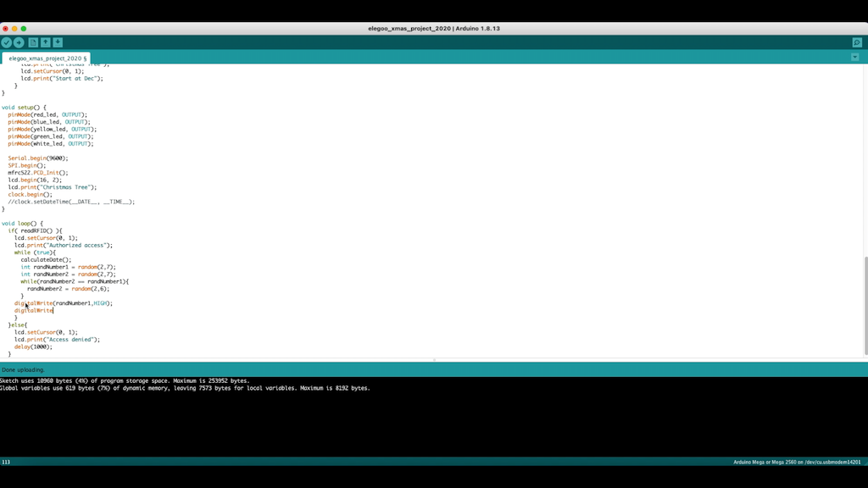The height and width of the screenshot is (488, 868).
Task: Open the Serial Monitor magnifier icon
Action: point(856,42)
